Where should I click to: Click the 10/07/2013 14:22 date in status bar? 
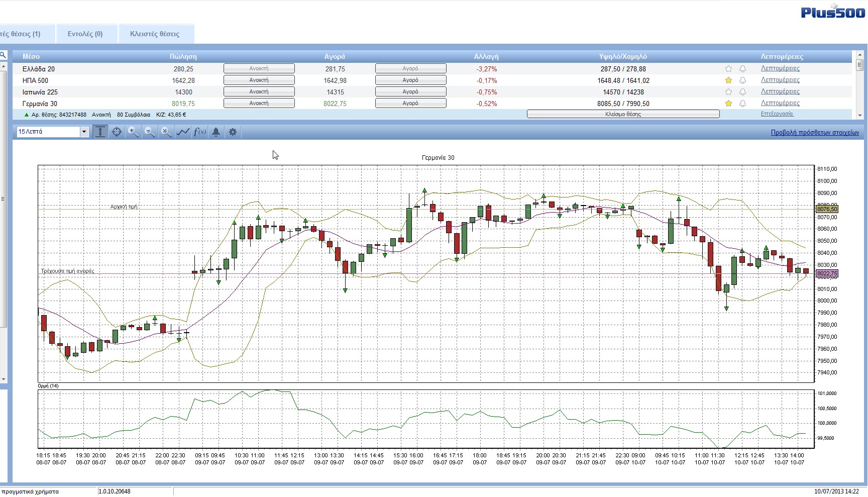click(836, 491)
